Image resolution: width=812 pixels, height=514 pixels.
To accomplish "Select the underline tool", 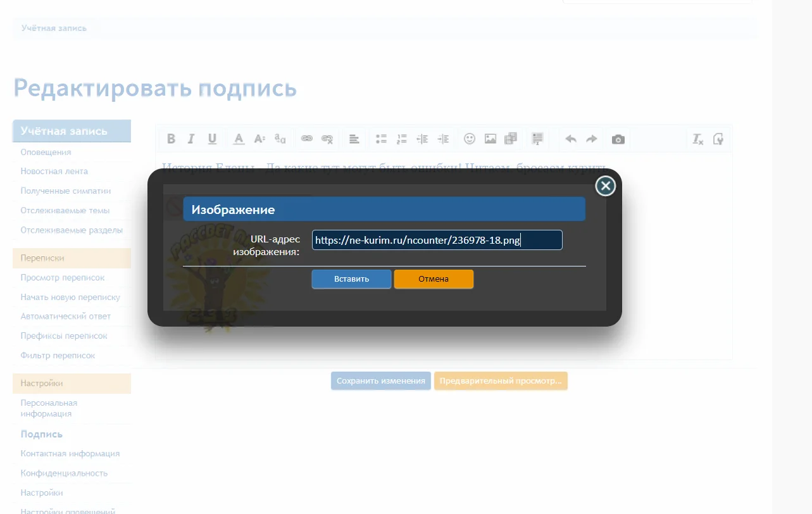I will (x=213, y=139).
